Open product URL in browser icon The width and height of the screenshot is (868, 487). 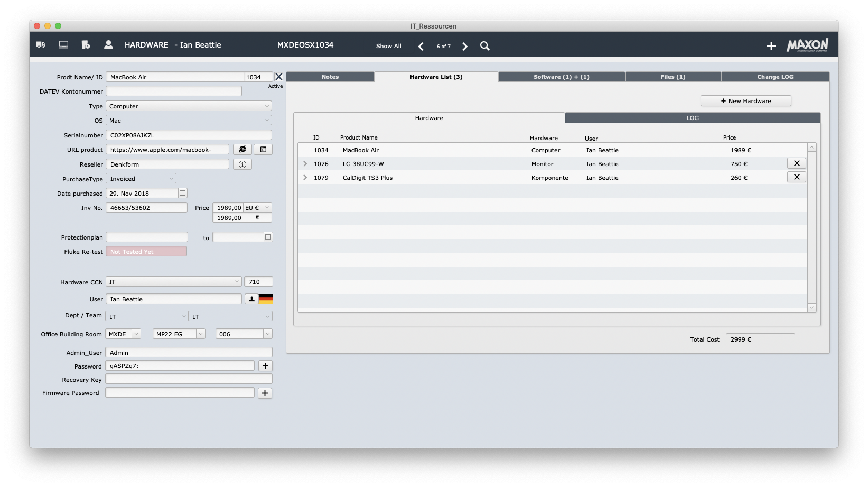(242, 150)
